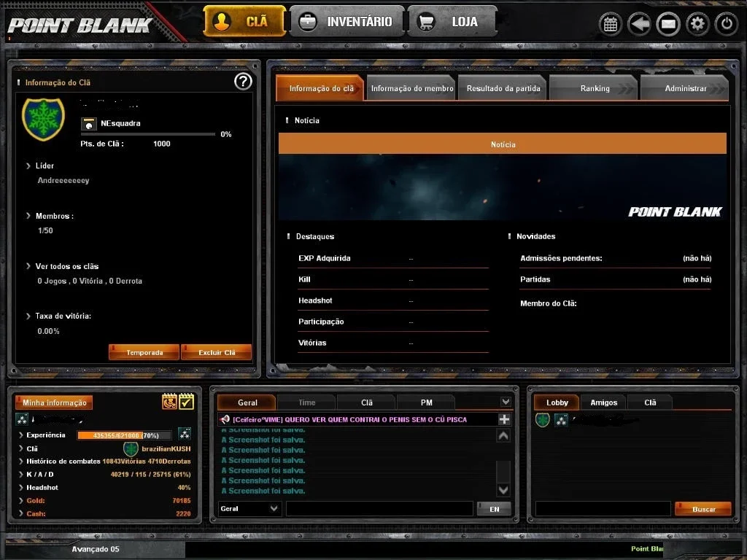Viewport: 747px width, 560px height.
Task: Expand the Membros section chevron
Action: click(x=28, y=216)
